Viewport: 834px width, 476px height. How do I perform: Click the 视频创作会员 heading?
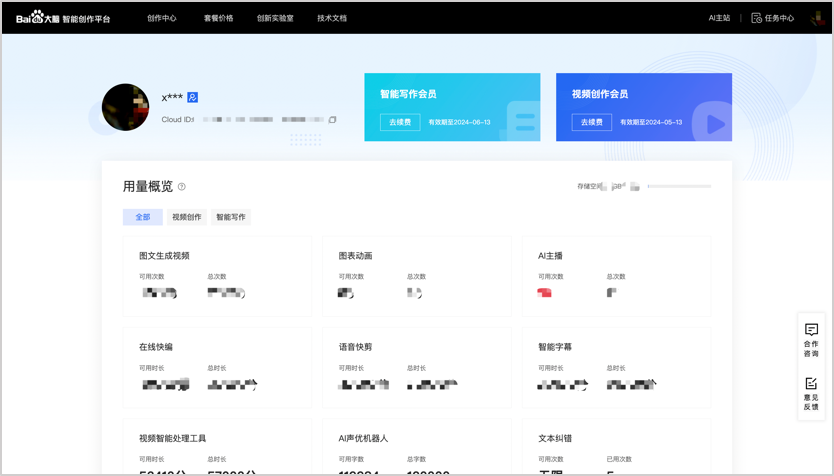599,94
